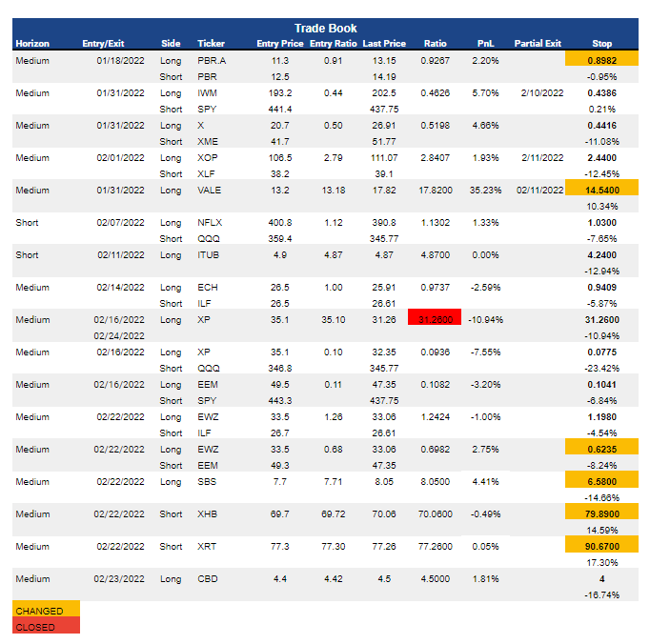Select the Stop column header
The height and width of the screenshot is (644, 650).
coord(601,44)
